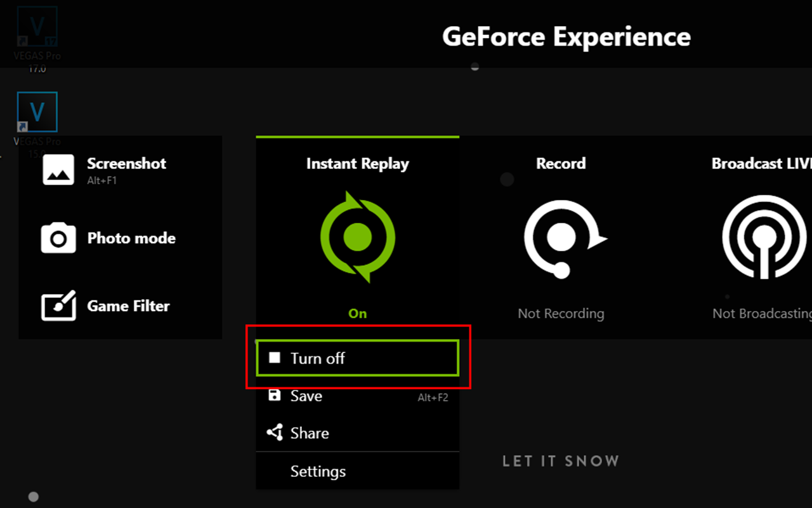This screenshot has width=812, height=508.
Task: Click the Save floppy disk icon
Action: pos(275,396)
